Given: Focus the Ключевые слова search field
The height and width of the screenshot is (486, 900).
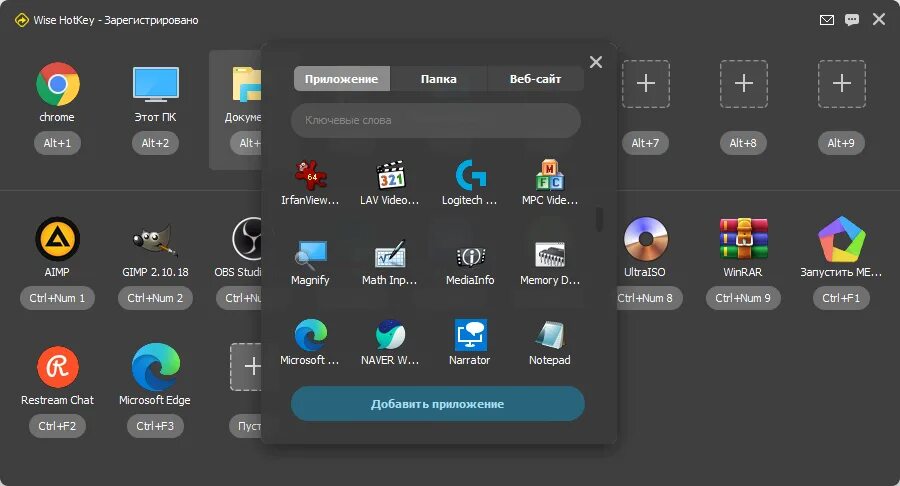Looking at the screenshot, I should 436,120.
